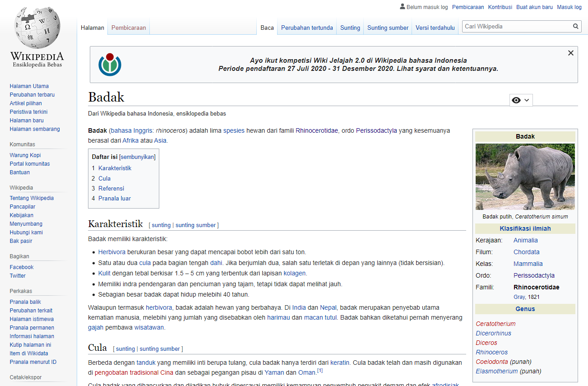Open Portal komunitas link
Image resolution: width=588 pixels, height=386 pixels.
point(30,164)
